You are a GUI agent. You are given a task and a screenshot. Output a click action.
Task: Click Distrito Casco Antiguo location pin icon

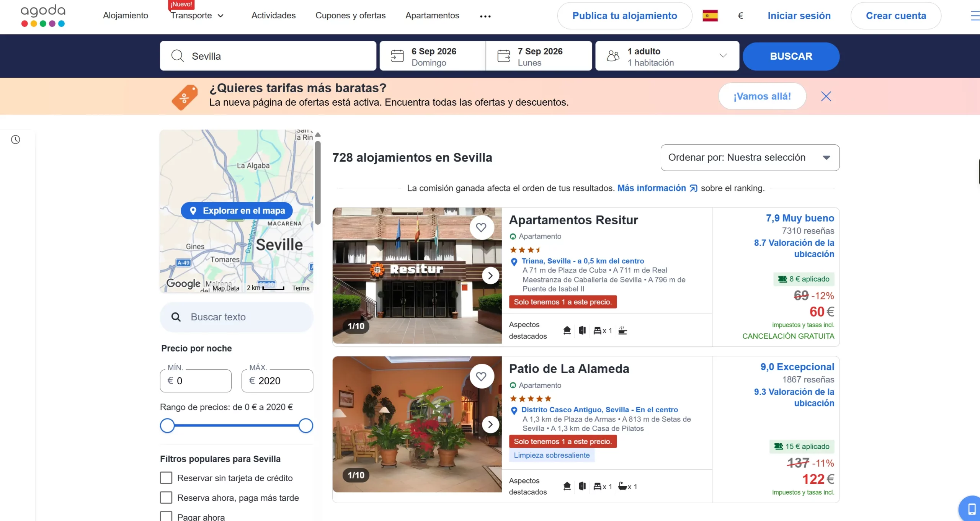(x=514, y=411)
